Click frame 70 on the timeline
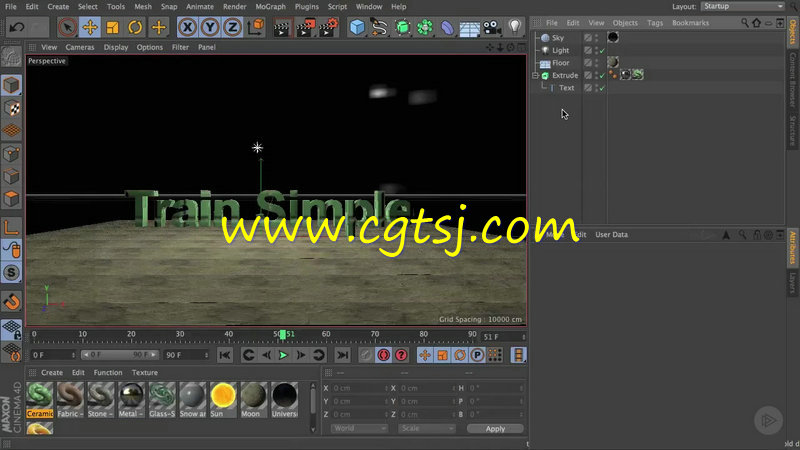 (374, 336)
